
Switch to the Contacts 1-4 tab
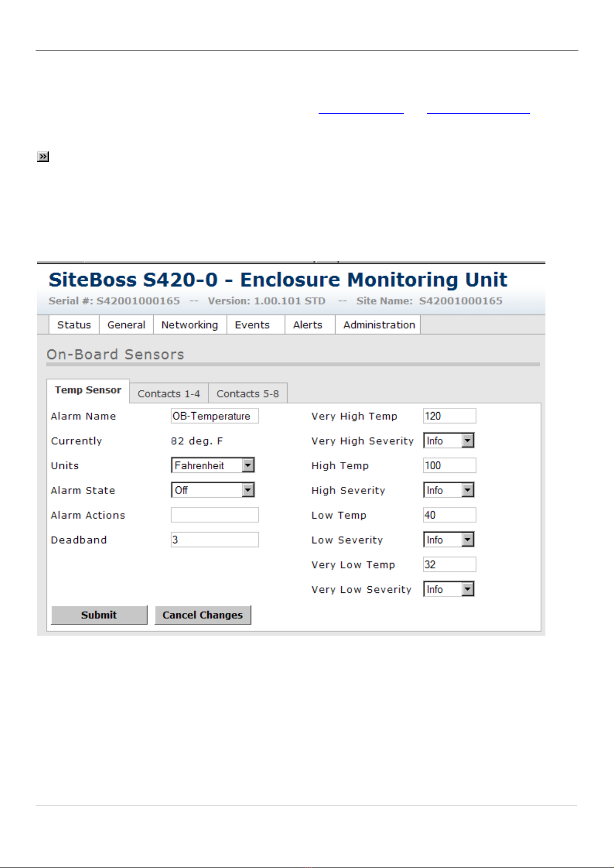pos(169,394)
